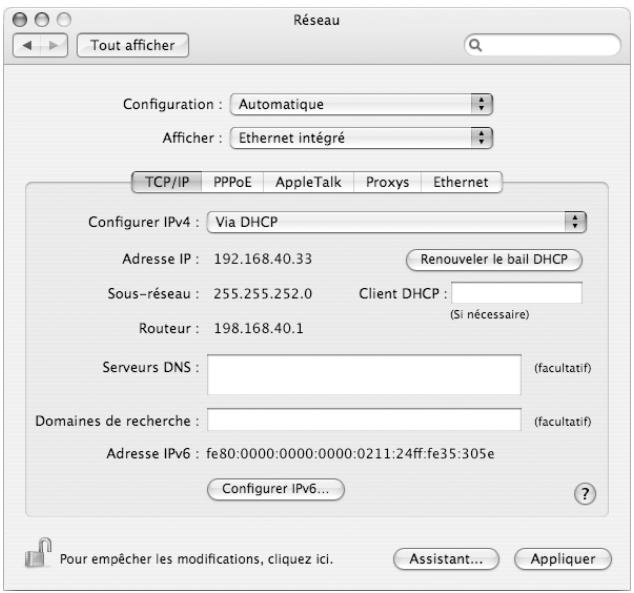Switch to the AppleTalk tab
This screenshot has width=634, height=593.
[308, 182]
